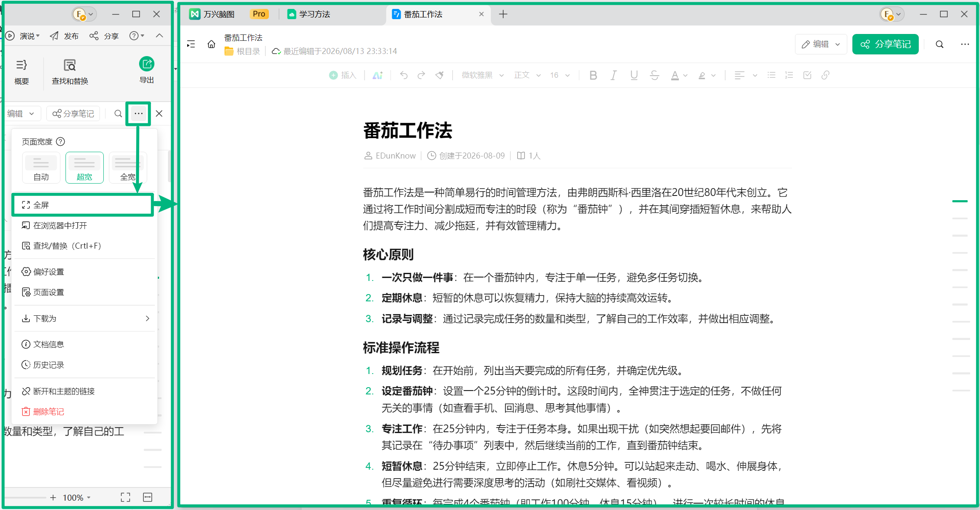Click 发布 publish in left window
This screenshot has width=980, height=510.
(64, 36)
